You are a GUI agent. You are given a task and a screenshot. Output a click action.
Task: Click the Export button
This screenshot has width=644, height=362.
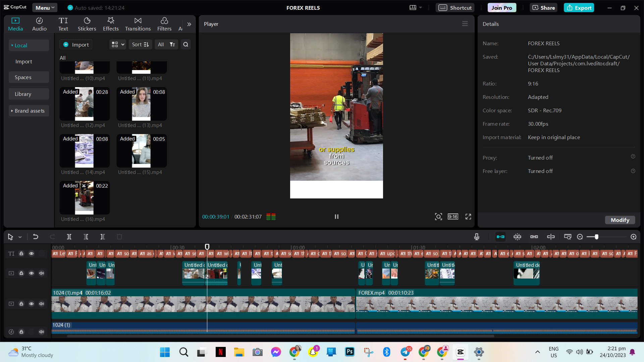579,8
